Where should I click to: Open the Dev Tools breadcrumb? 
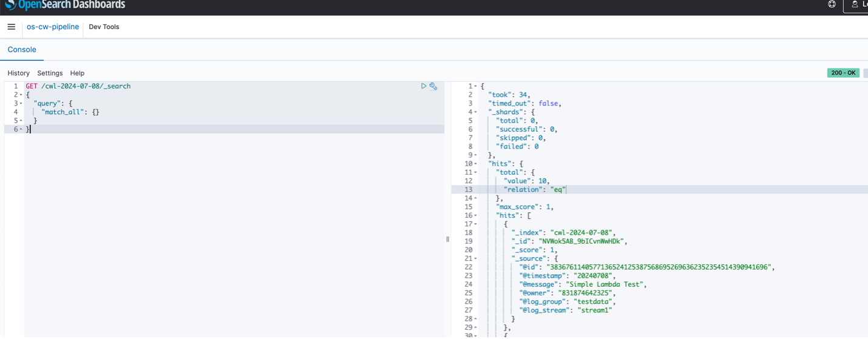[x=104, y=27]
